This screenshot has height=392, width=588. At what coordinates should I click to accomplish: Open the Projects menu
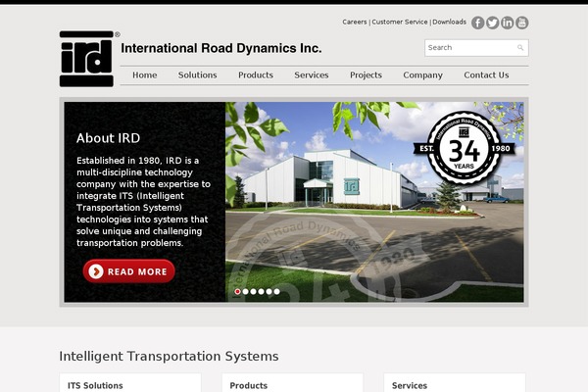(366, 75)
